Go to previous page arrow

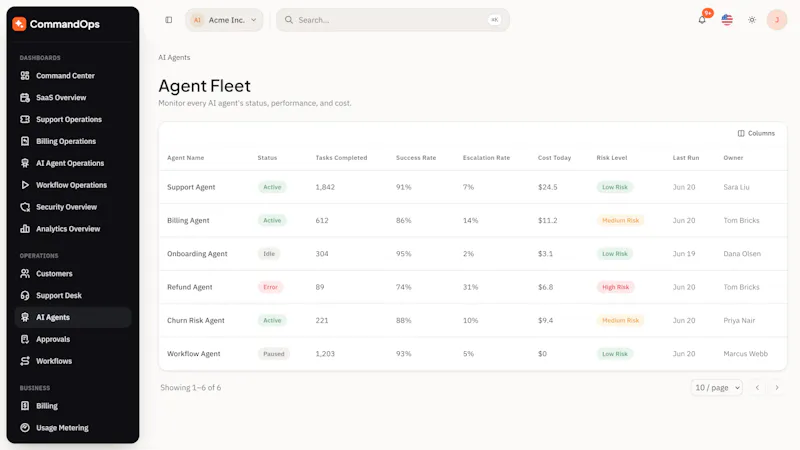click(x=757, y=388)
